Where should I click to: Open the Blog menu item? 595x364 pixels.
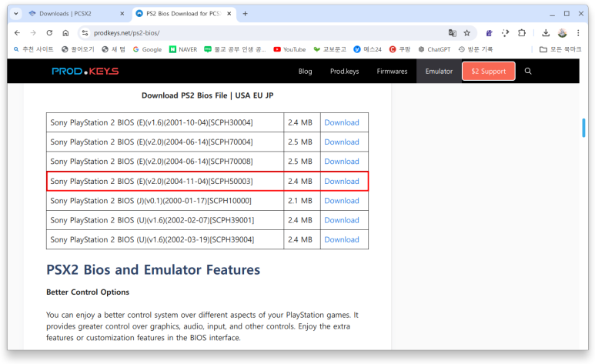click(305, 72)
